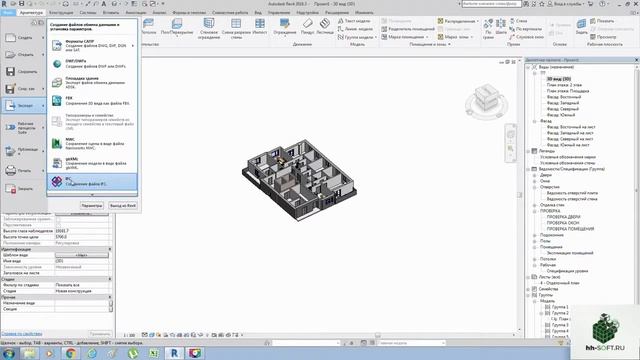
Task: Open the Suite workflows menu item
Action: [x=24, y=128]
